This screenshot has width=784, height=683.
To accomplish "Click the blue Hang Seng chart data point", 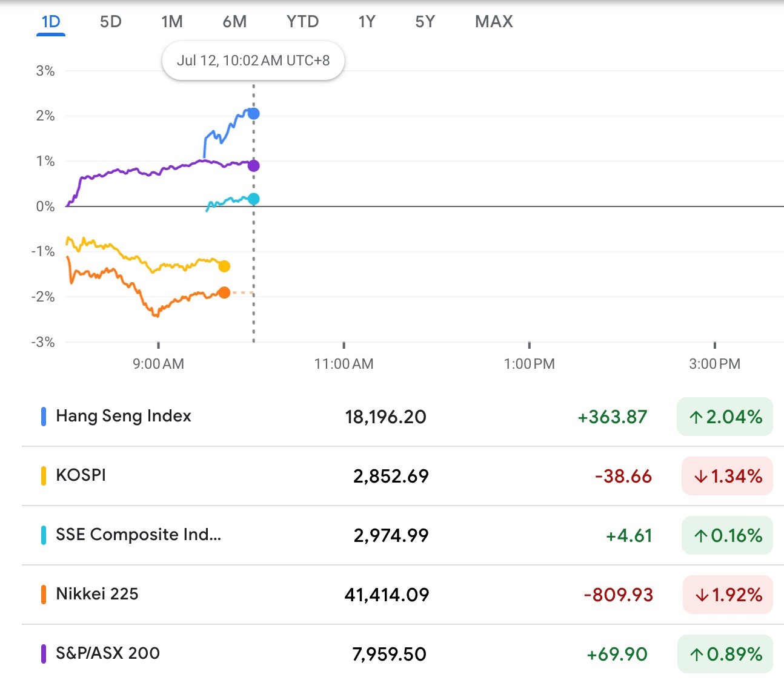I will [x=254, y=114].
